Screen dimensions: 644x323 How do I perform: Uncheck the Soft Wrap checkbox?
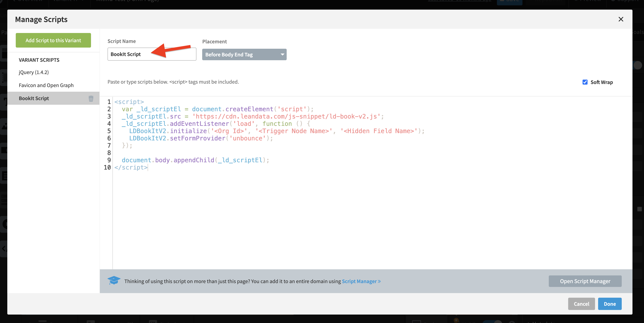pyautogui.click(x=585, y=82)
